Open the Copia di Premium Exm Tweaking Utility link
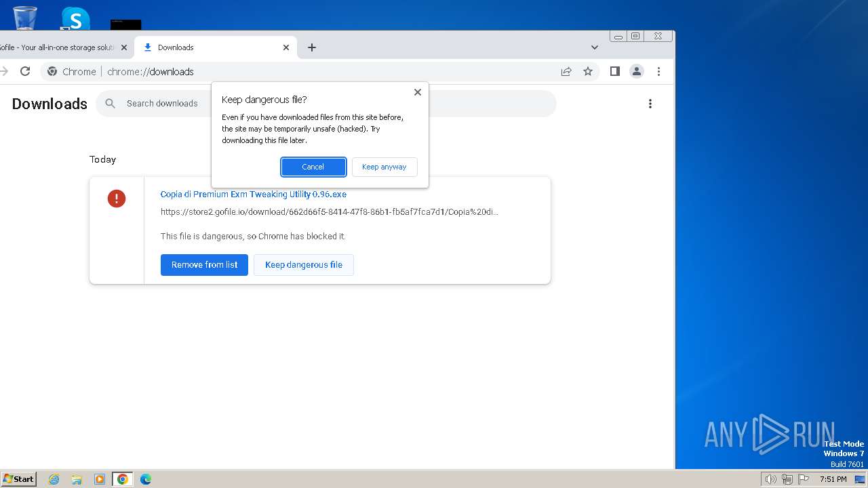Image resolution: width=868 pixels, height=488 pixels. [x=254, y=195]
